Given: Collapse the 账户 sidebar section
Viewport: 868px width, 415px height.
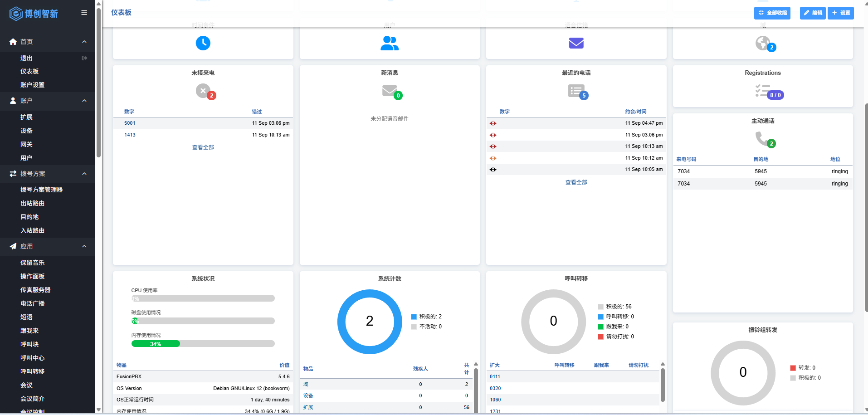Looking at the screenshot, I should 84,101.
